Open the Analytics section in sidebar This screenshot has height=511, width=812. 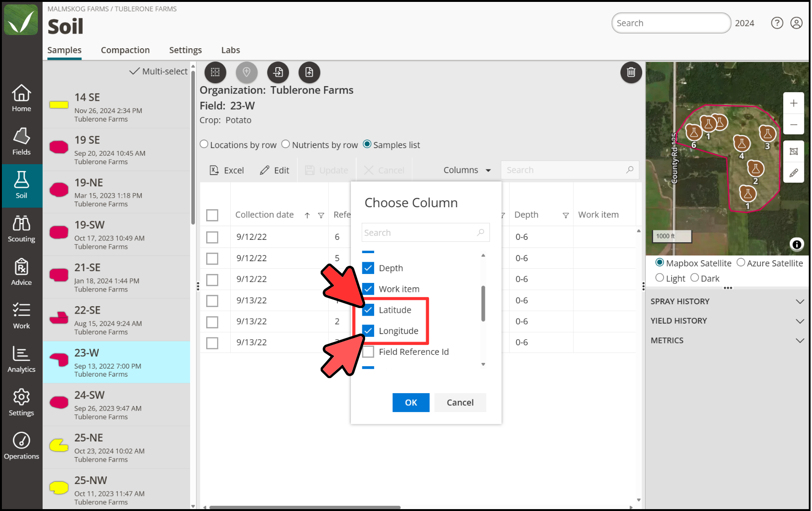[21, 359]
